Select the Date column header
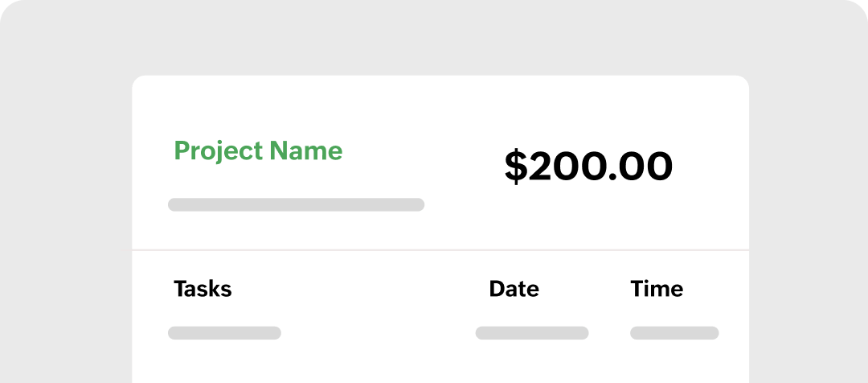This screenshot has height=383, width=868. coord(514,289)
